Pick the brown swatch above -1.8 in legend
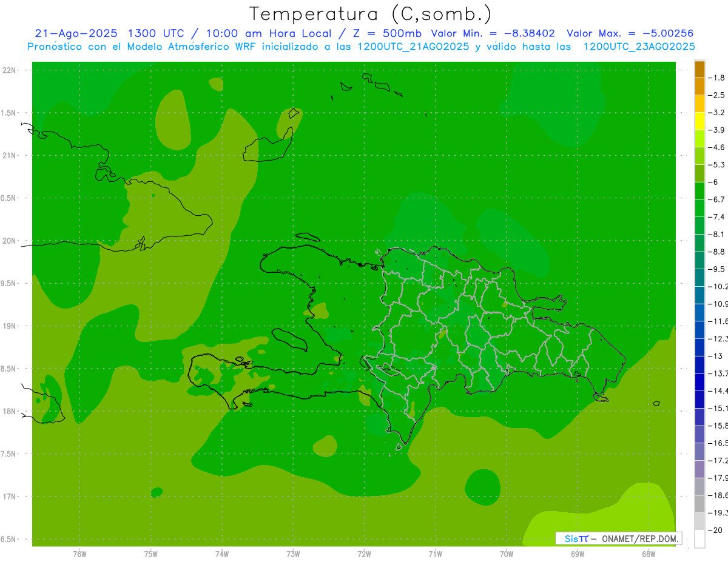Viewport: 728px width, 562px height. (x=699, y=69)
